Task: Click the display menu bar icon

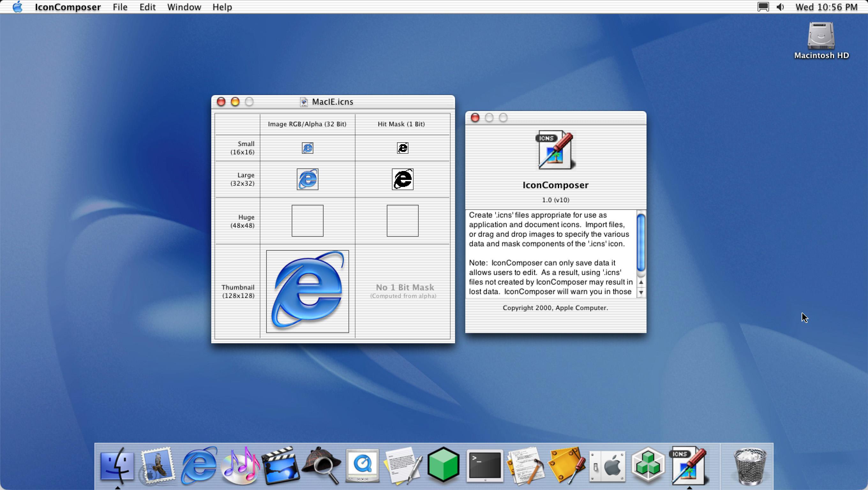Action: tap(763, 7)
